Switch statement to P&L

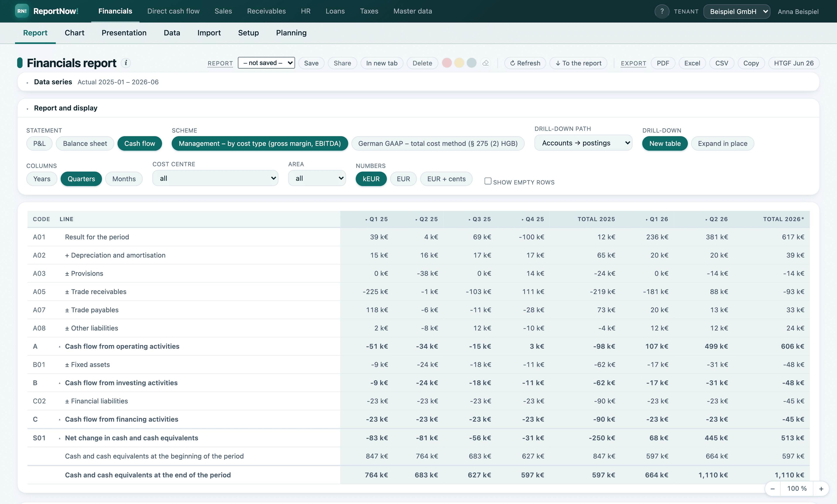tap(39, 144)
